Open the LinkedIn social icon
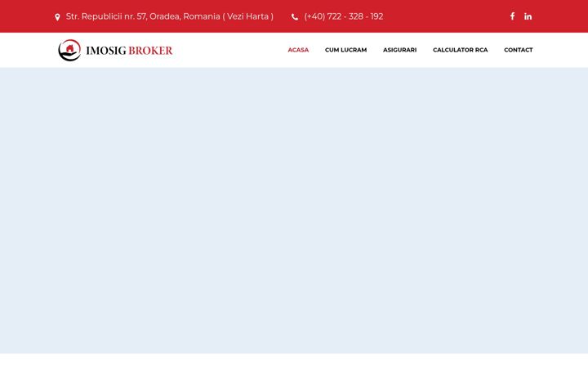 coord(528,16)
